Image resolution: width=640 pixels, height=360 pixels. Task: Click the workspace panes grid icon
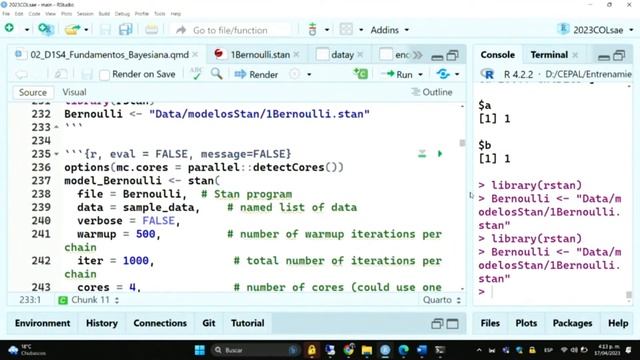(x=346, y=29)
